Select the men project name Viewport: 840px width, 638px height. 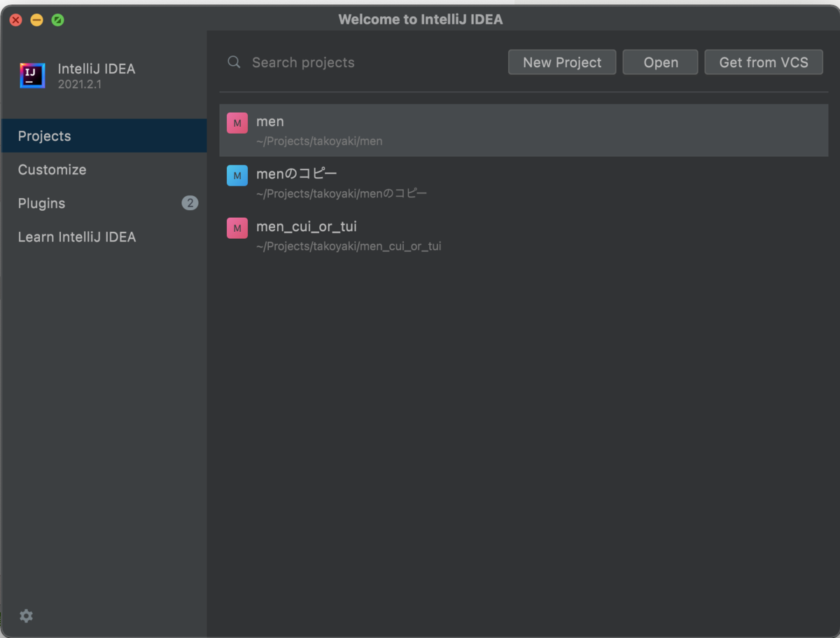coord(270,122)
